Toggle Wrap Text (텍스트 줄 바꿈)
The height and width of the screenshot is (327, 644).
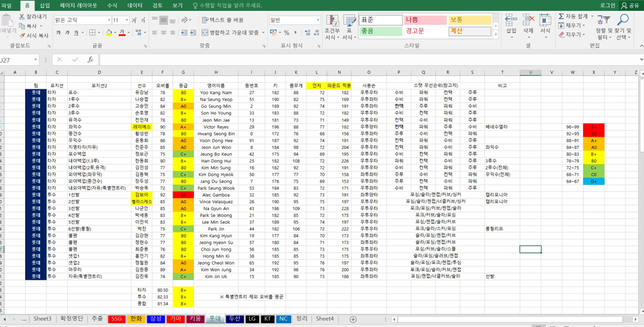coord(223,21)
